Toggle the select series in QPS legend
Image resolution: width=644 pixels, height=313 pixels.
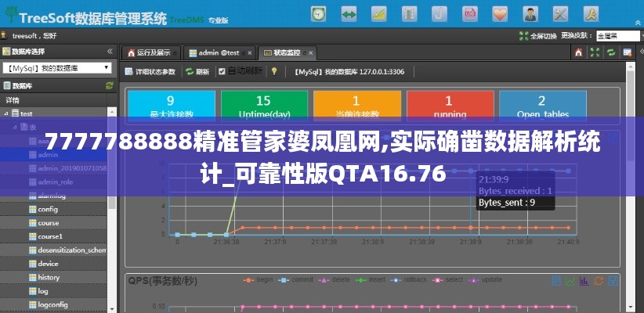click(x=447, y=280)
